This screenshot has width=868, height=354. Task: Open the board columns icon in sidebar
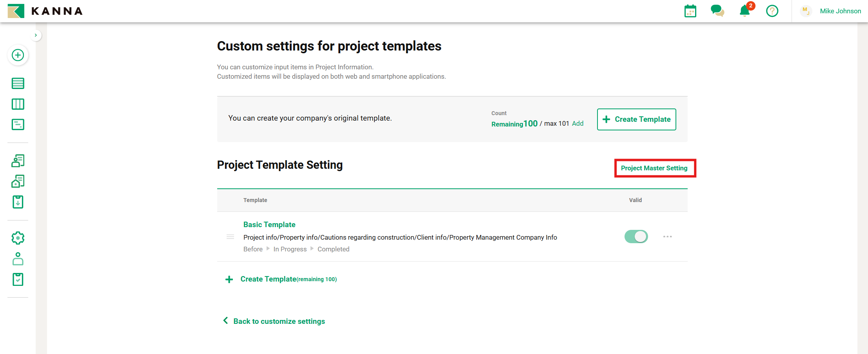coord(18,104)
